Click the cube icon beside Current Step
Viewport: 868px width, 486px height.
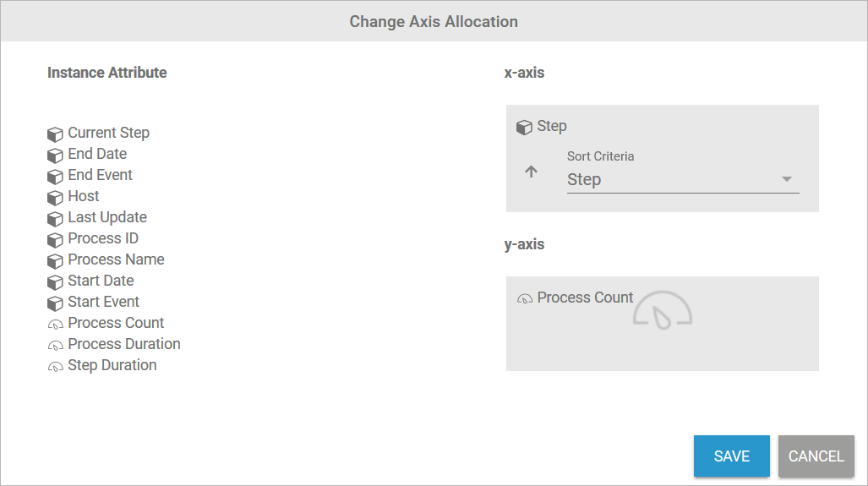(x=55, y=134)
